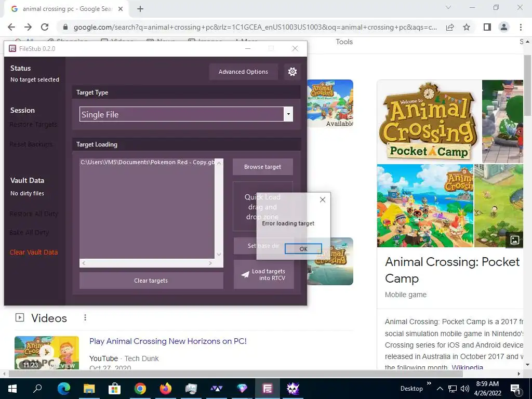Click Clear Vault Data in sidebar
This screenshot has height=399, width=532.
[x=34, y=252]
